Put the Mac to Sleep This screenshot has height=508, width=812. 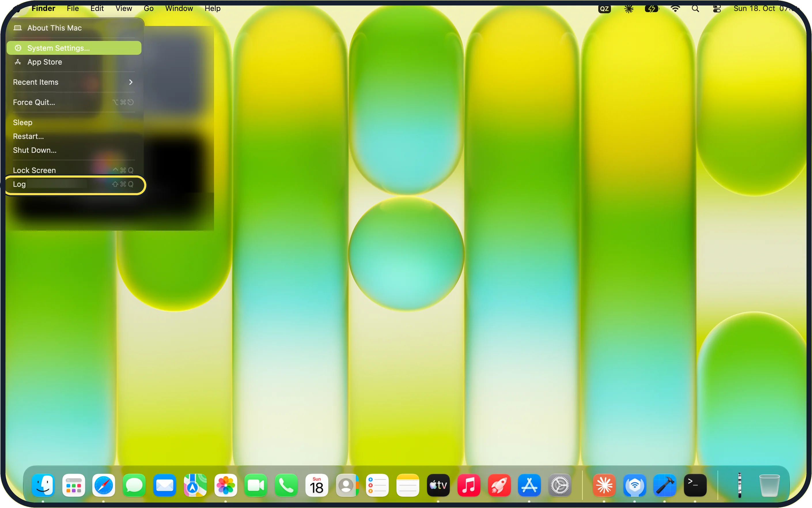(74, 122)
